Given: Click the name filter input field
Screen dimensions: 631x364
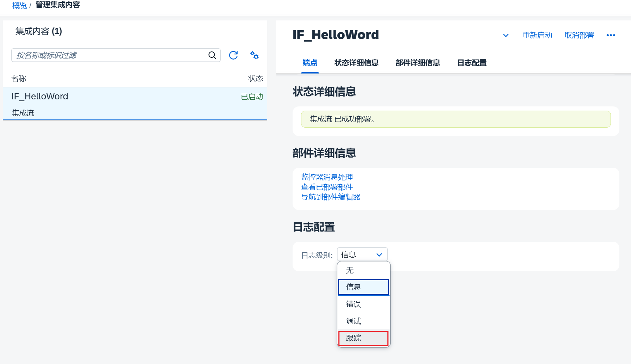Looking at the screenshot, I should [x=106, y=55].
